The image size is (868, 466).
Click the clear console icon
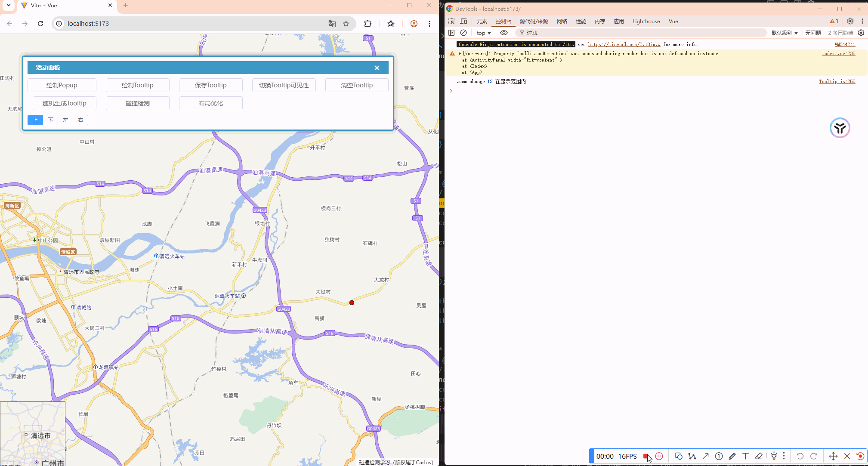pos(463,33)
